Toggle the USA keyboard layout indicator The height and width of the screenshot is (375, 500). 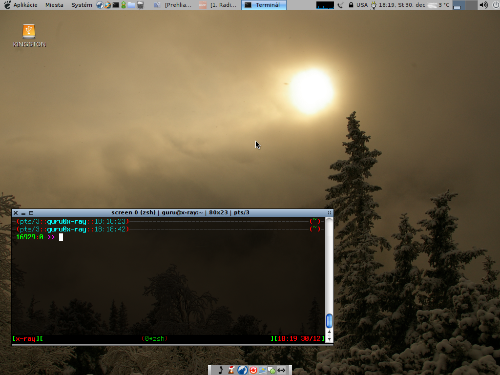362,5
